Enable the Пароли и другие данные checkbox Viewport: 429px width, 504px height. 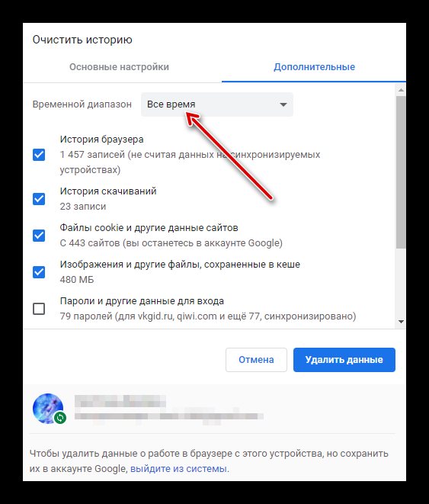pos(39,309)
